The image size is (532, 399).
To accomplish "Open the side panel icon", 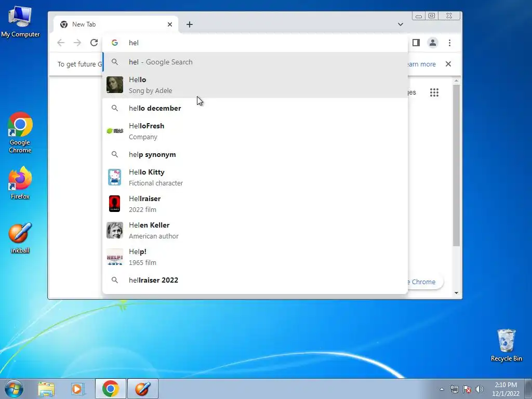I will tap(416, 43).
